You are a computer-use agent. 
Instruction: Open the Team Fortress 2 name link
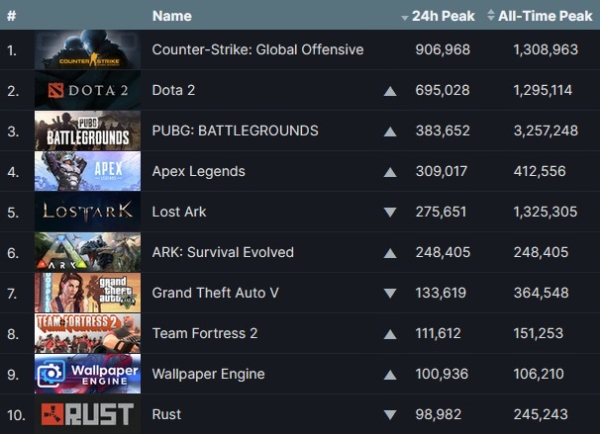(x=205, y=333)
